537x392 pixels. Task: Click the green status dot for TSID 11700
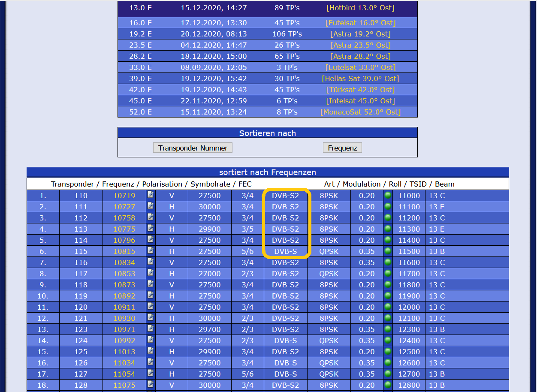point(388,273)
